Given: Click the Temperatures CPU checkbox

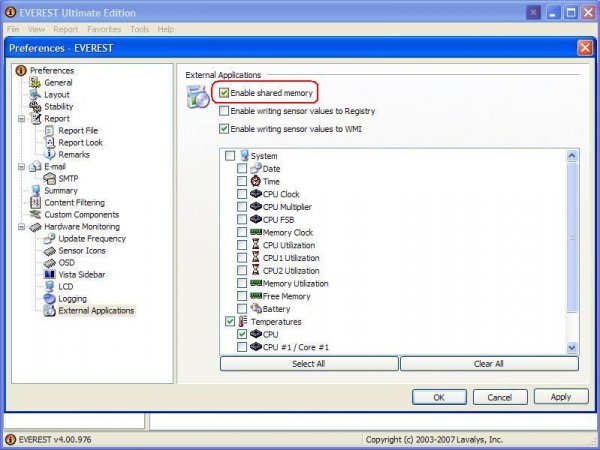Looking at the screenshot, I should (x=242, y=334).
